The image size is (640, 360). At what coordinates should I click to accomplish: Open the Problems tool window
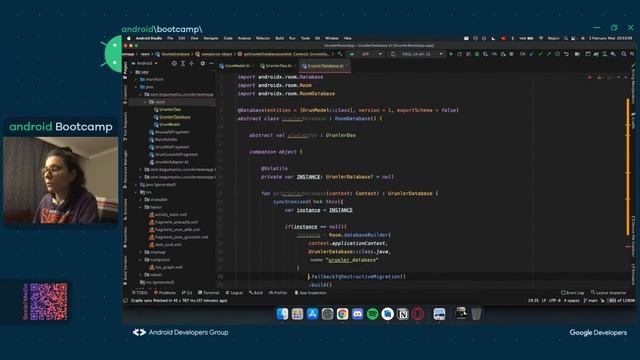(164, 293)
